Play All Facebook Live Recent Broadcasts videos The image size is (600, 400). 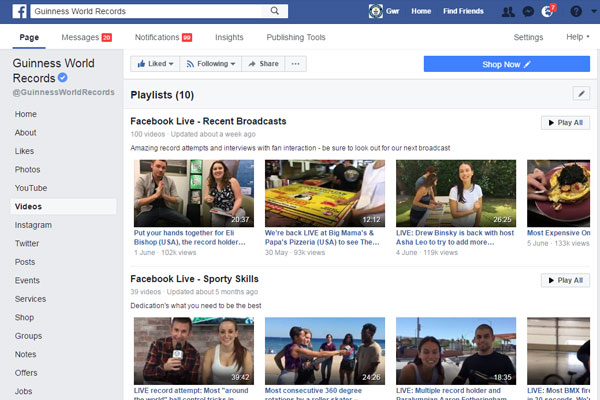[565, 122]
